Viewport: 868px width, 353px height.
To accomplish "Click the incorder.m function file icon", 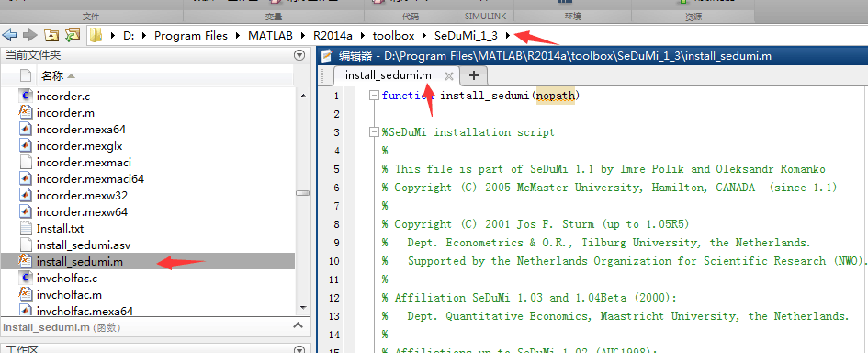I will click(26, 112).
